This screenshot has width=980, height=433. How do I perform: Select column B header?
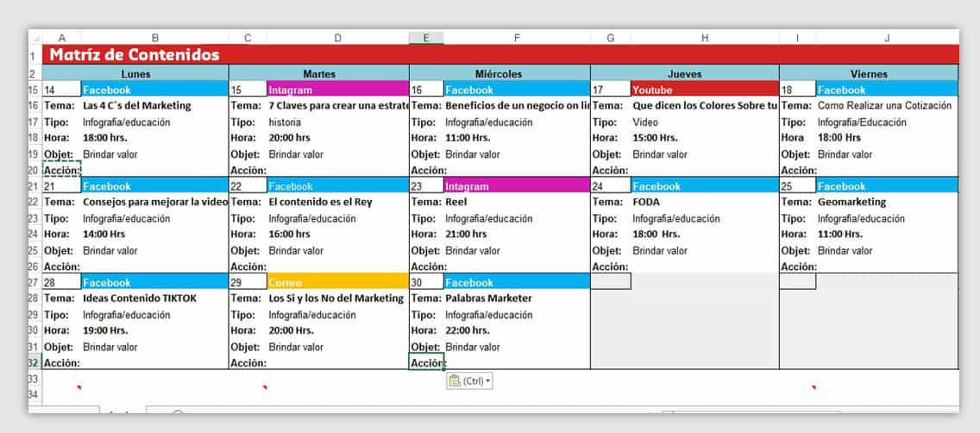click(x=154, y=38)
